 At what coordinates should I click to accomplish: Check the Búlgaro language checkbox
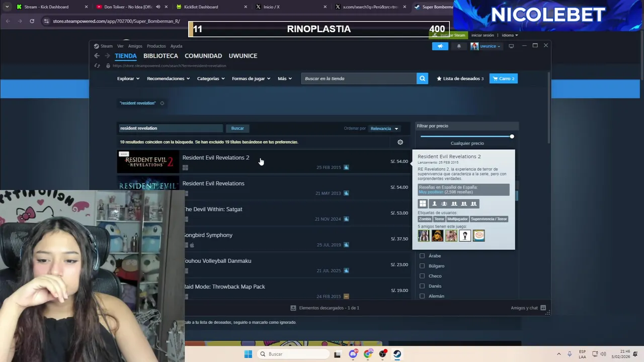pos(422,266)
